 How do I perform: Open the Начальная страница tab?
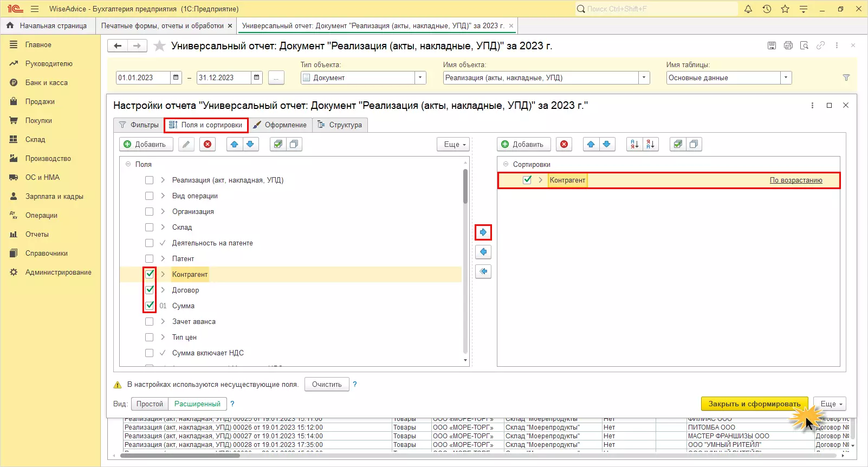(x=47, y=25)
